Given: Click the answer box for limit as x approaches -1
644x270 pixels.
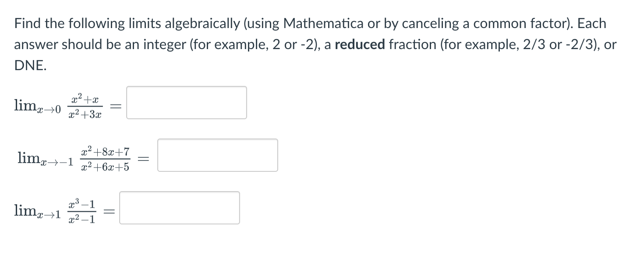Looking at the screenshot, I should click(x=217, y=155).
